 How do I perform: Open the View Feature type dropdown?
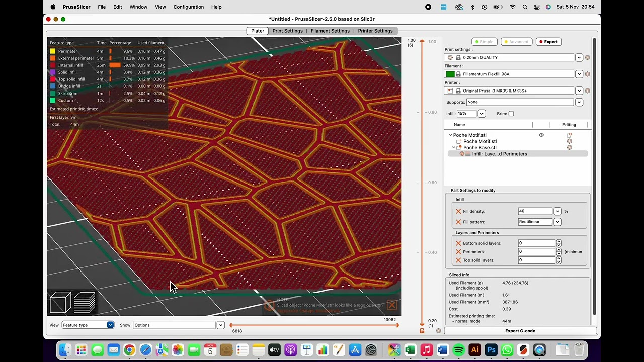[88, 325]
